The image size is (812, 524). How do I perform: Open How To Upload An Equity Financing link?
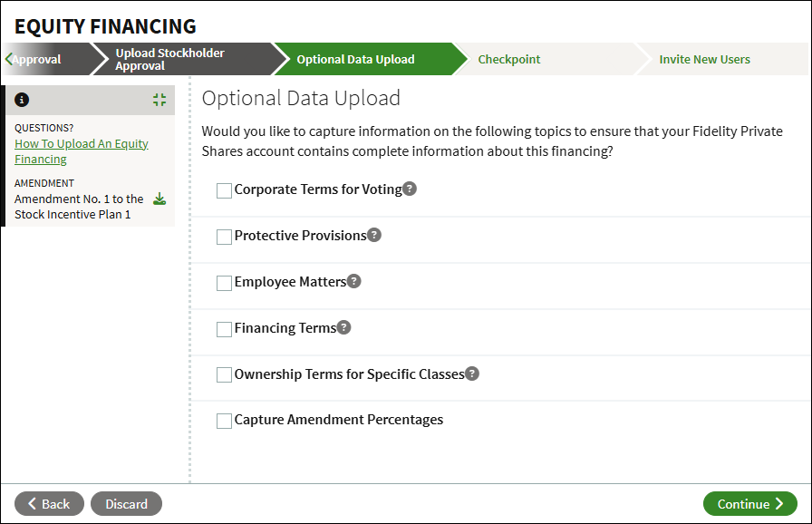(x=82, y=151)
